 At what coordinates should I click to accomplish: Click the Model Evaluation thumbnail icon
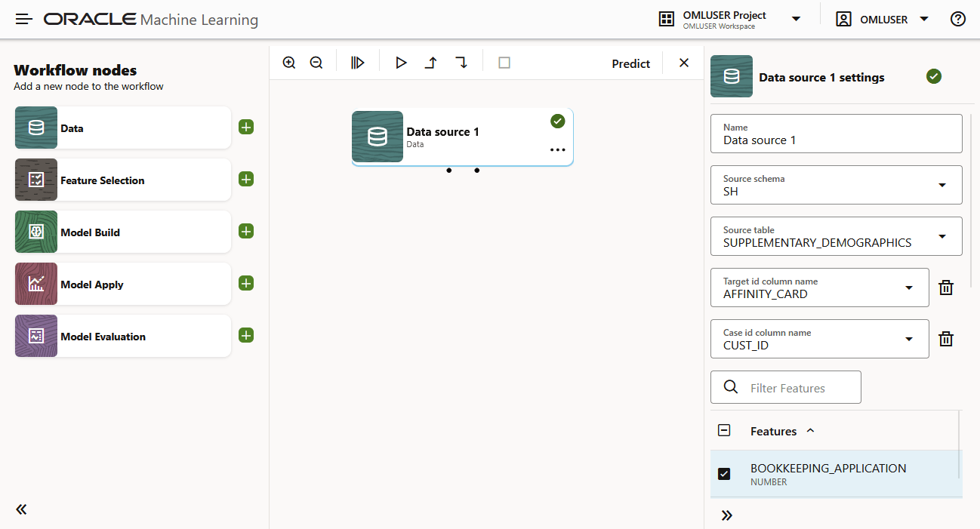[36, 336]
